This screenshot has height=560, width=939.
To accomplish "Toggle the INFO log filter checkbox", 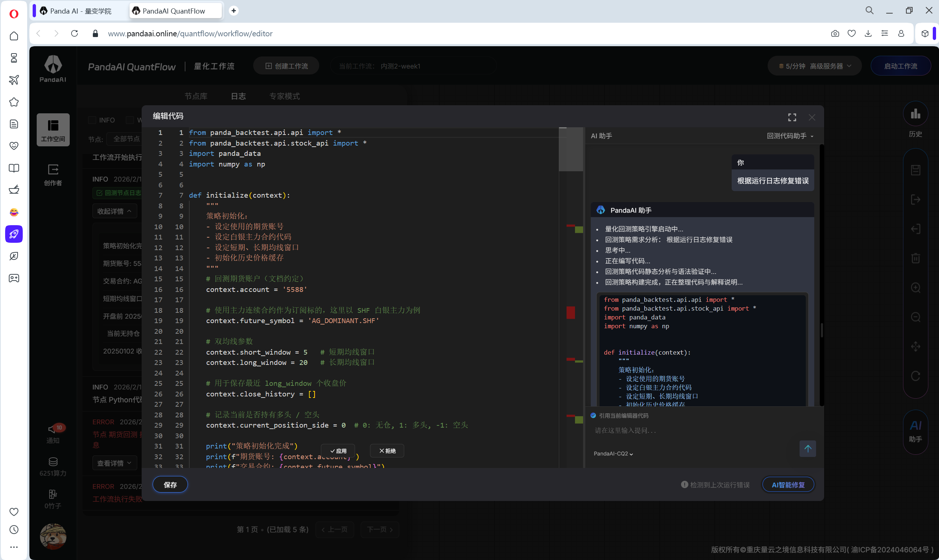I will [x=92, y=120].
